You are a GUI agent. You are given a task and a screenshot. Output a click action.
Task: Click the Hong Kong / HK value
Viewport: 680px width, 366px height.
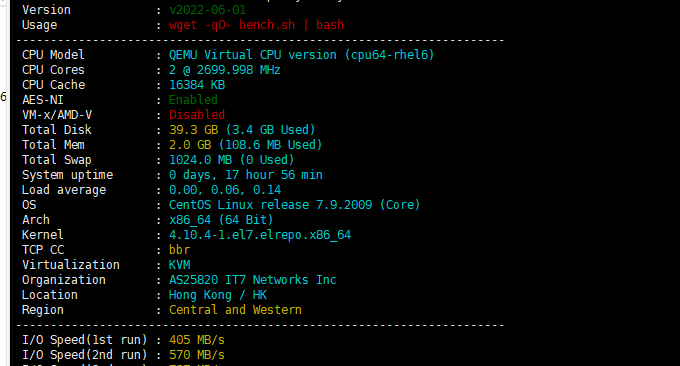pos(218,295)
